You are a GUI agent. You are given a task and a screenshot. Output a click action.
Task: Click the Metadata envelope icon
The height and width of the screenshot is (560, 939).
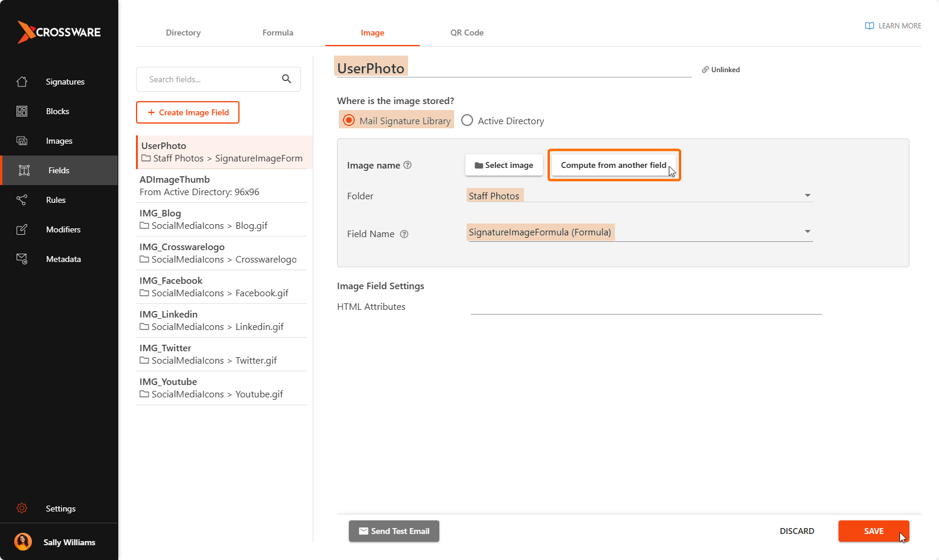point(22,259)
